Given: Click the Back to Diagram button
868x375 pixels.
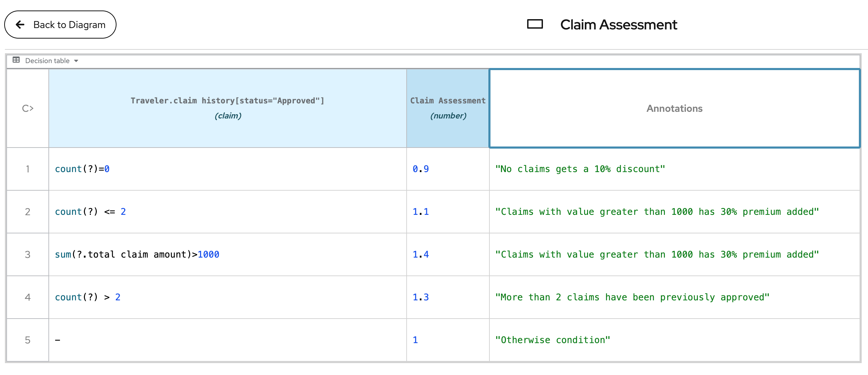Looking at the screenshot, I should (60, 25).
